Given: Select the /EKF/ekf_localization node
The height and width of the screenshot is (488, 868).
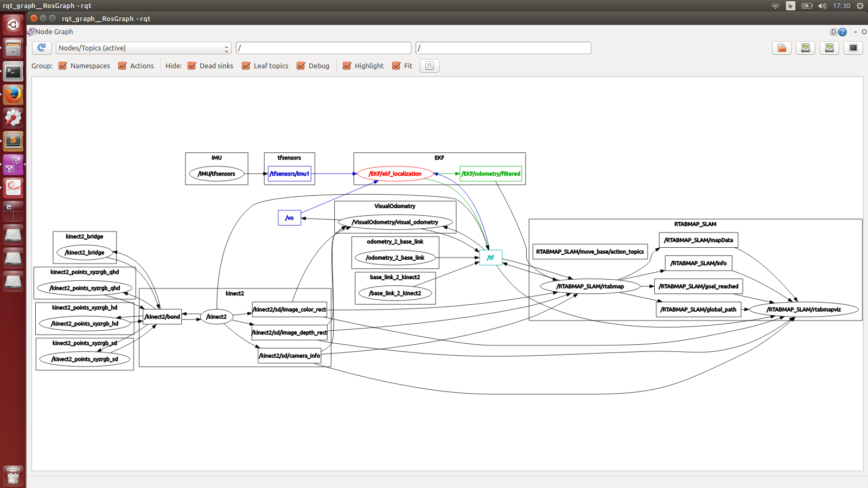Looking at the screenshot, I should click(x=395, y=174).
